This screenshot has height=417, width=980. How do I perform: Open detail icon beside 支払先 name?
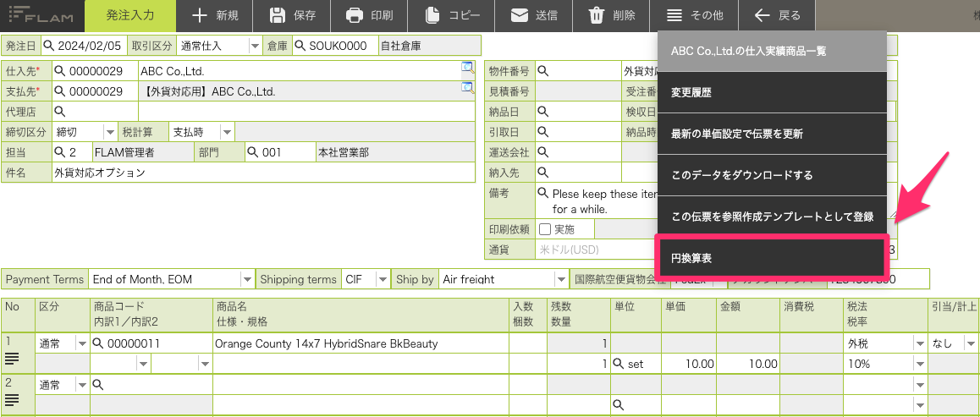coord(467,88)
